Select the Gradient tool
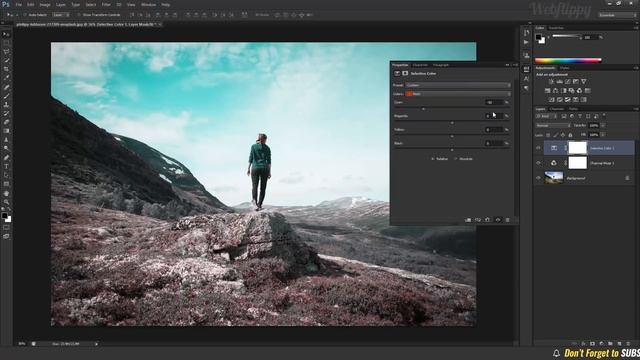The image size is (640, 360). (6, 131)
